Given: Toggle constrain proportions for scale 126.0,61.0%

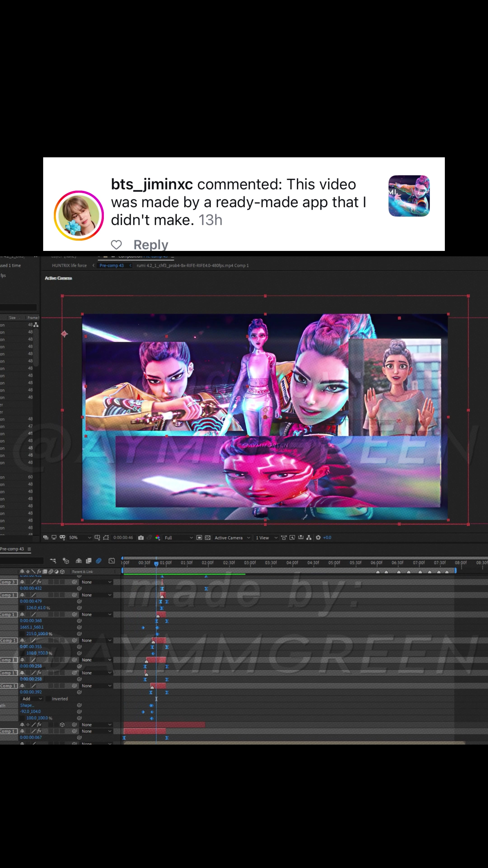Looking at the screenshot, I should (x=22, y=608).
